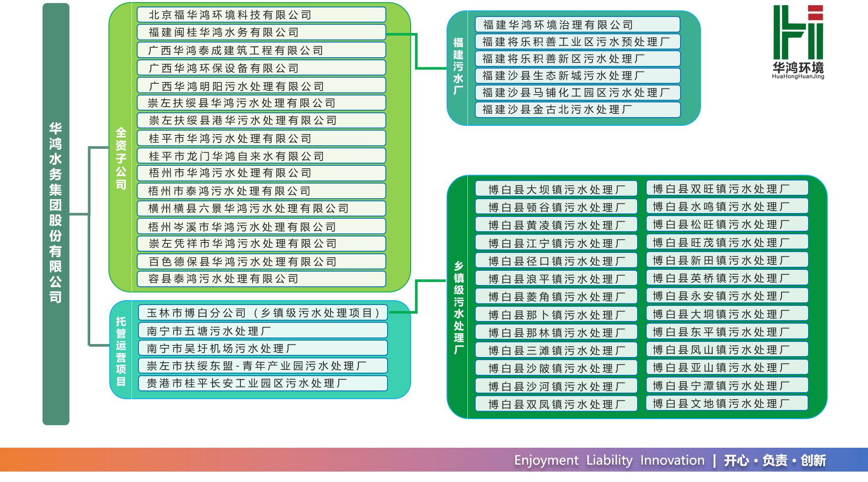Image resolution: width=868 pixels, height=482 pixels.
Task: Click the 福建污水厂 group label
Action: [458, 66]
